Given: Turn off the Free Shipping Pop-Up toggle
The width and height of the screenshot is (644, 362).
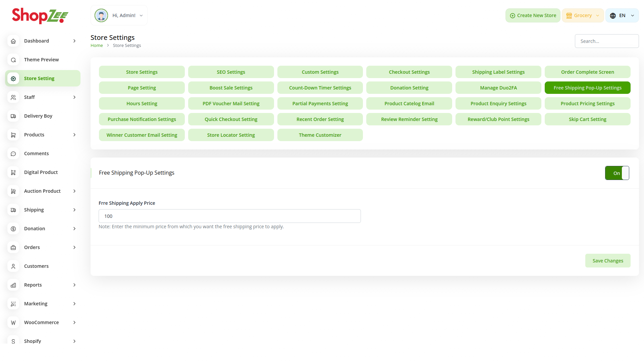Looking at the screenshot, I should (x=617, y=173).
